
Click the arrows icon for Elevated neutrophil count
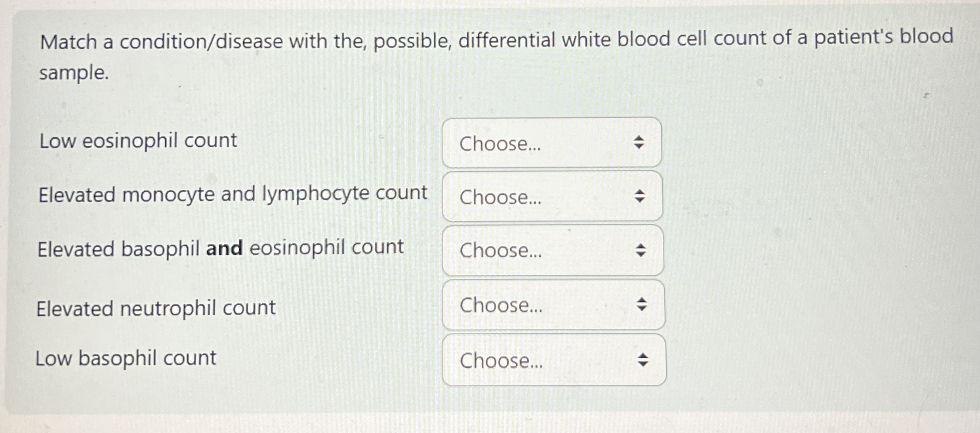pyautogui.click(x=641, y=305)
